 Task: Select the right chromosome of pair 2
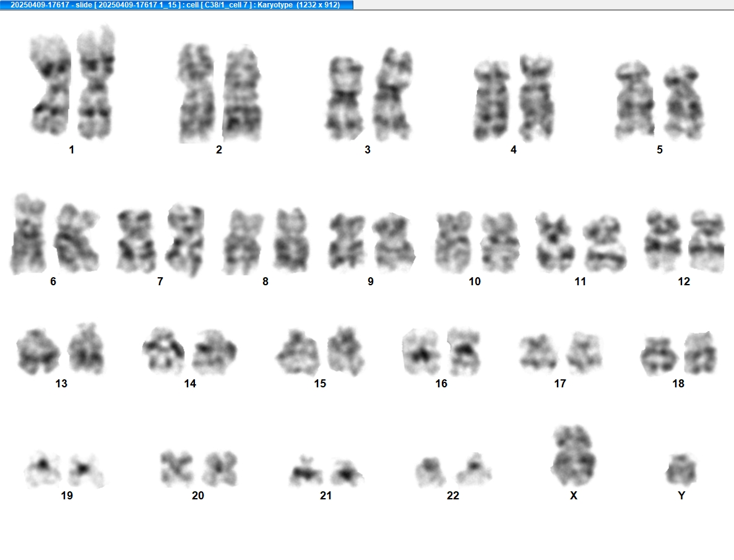click(241, 93)
